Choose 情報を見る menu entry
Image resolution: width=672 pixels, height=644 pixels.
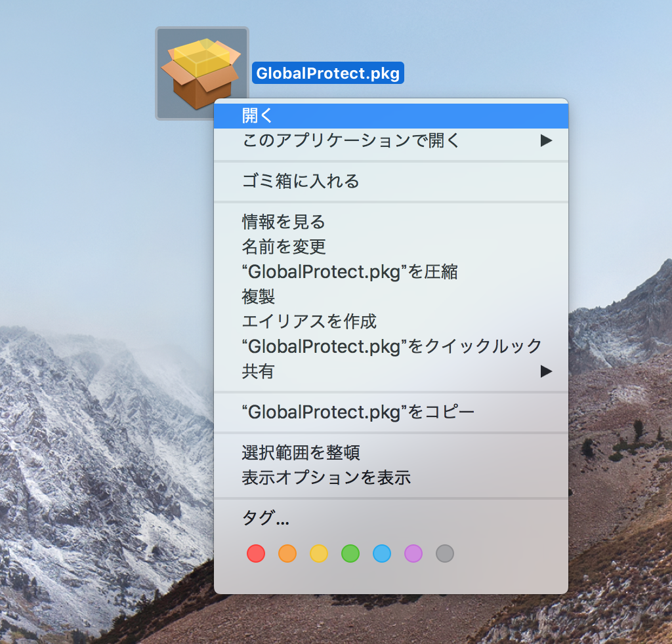[x=391, y=222]
